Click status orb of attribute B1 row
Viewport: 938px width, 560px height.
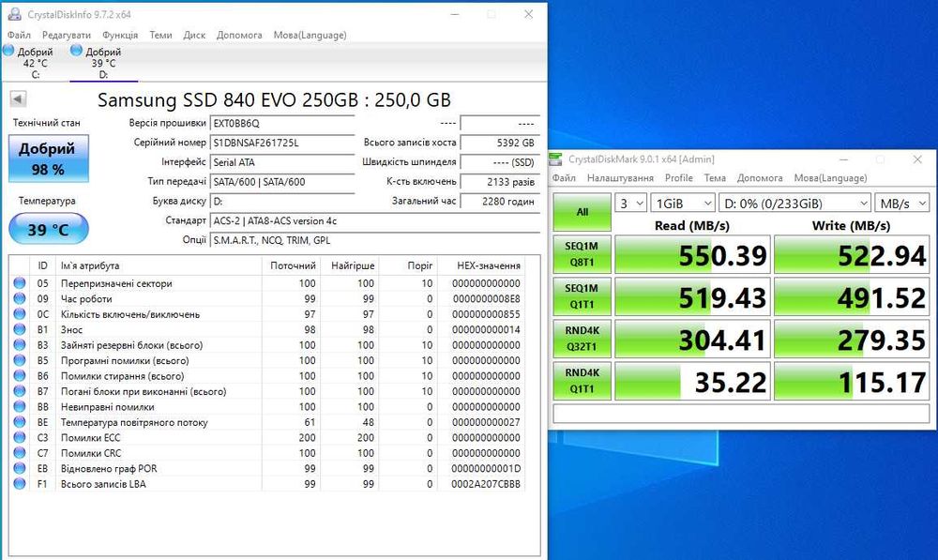point(19,329)
